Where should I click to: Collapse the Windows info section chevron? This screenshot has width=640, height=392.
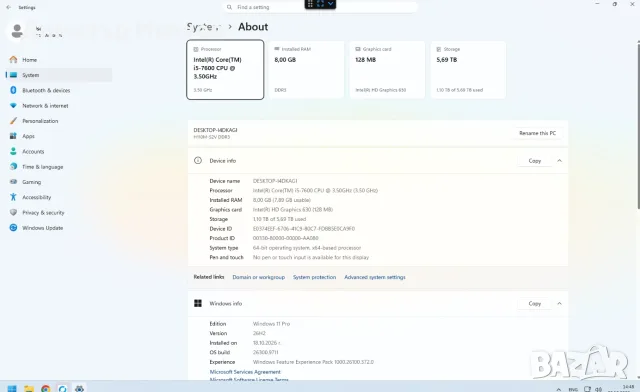560,303
